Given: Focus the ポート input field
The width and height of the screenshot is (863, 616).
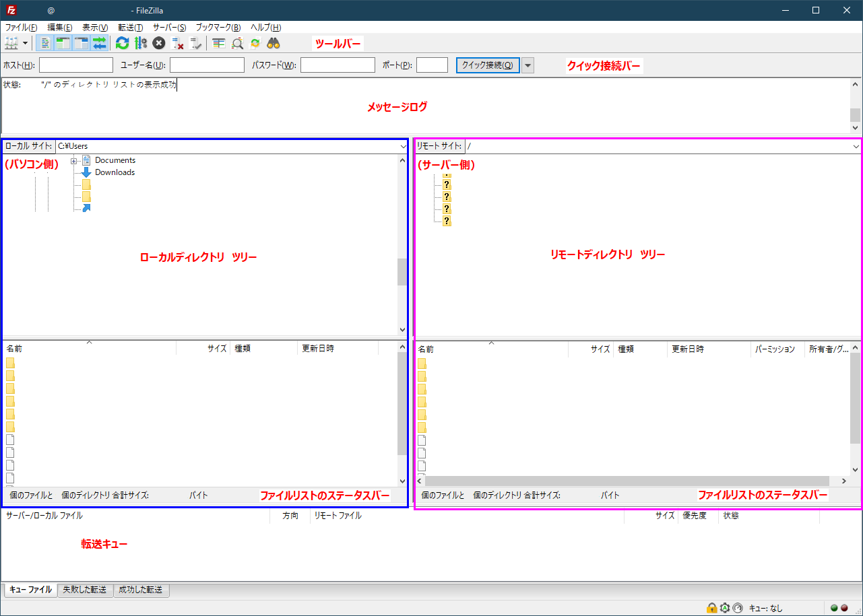Looking at the screenshot, I should pyautogui.click(x=432, y=65).
